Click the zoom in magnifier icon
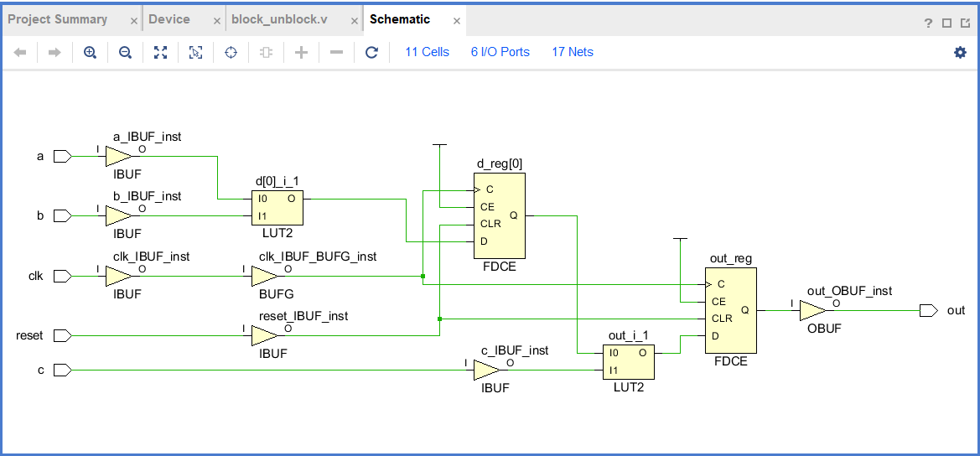Screen dimensions: 980x456 (90, 53)
